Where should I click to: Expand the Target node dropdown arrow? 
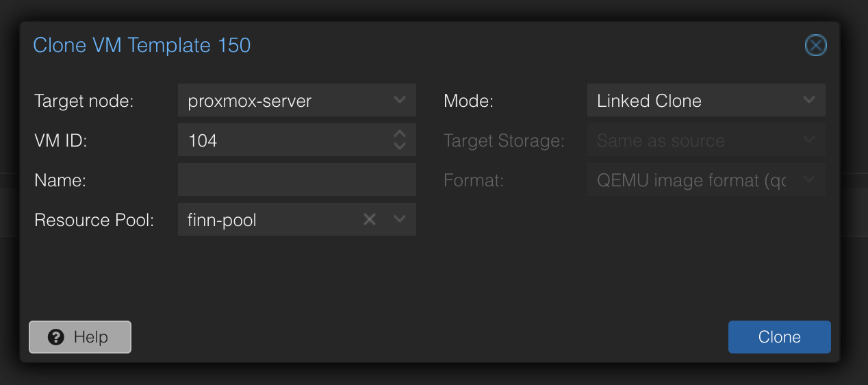(400, 101)
